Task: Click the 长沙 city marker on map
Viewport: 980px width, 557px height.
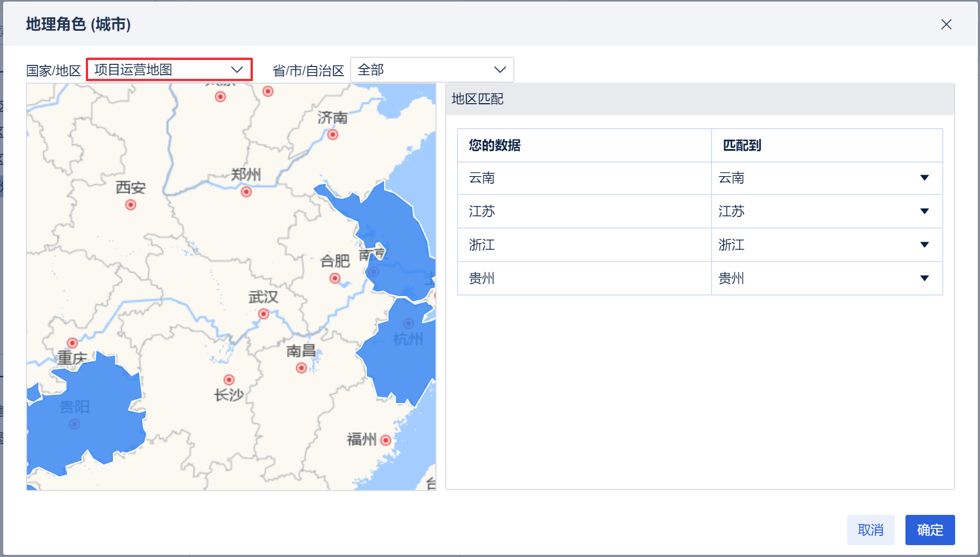Action: coord(229,380)
